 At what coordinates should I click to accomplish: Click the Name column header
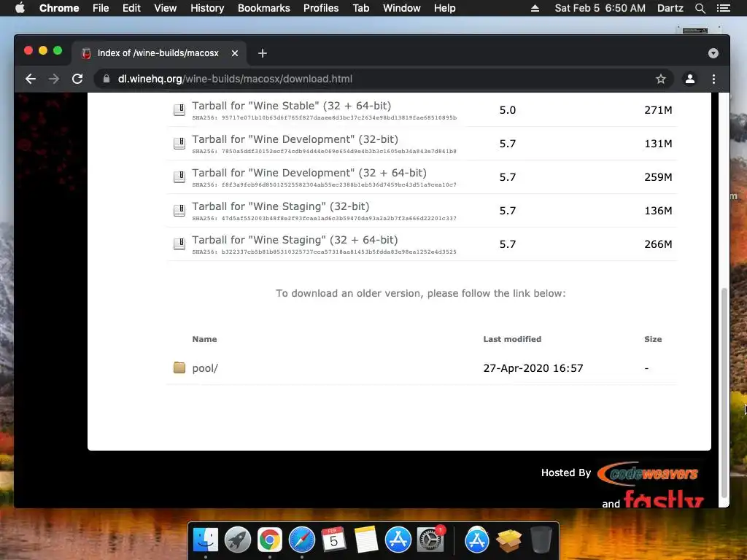pos(204,339)
